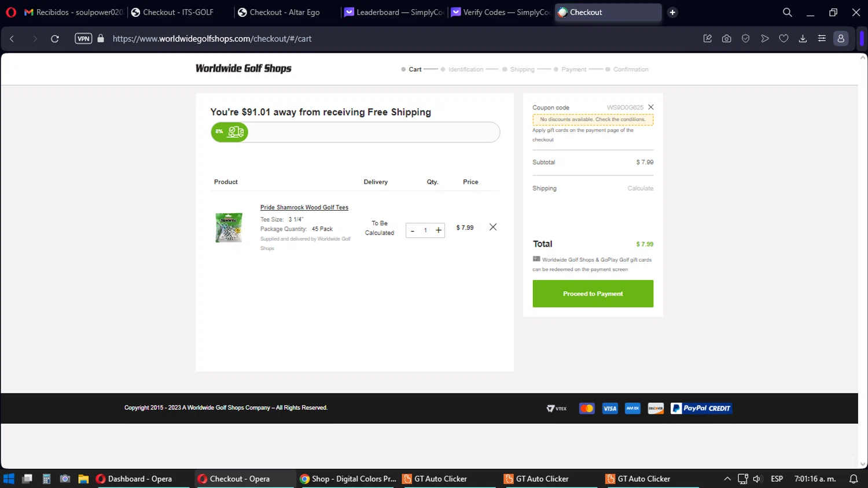
Task: Click Calculate next to Shipping
Action: tap(640, 188)
